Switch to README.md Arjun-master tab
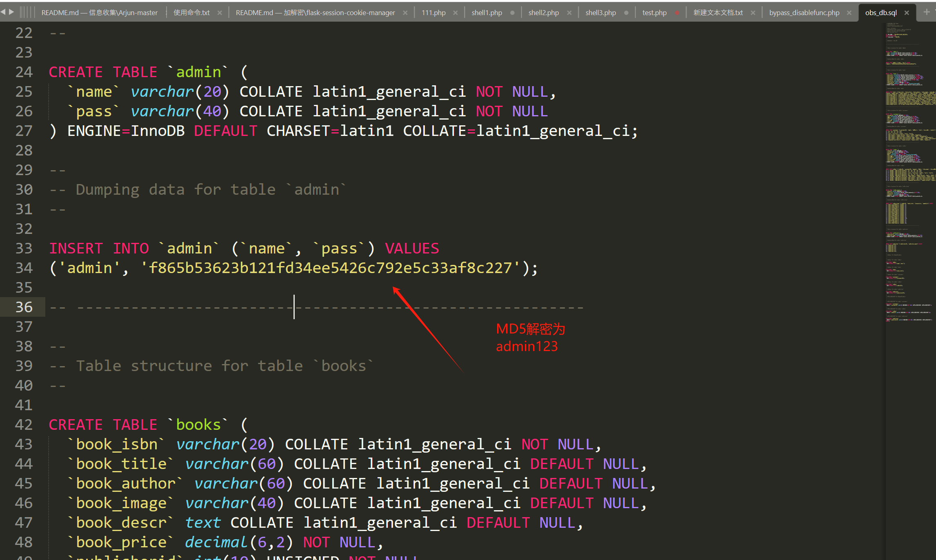The height and width of the screenshot is (560, 936). (99, 13)
